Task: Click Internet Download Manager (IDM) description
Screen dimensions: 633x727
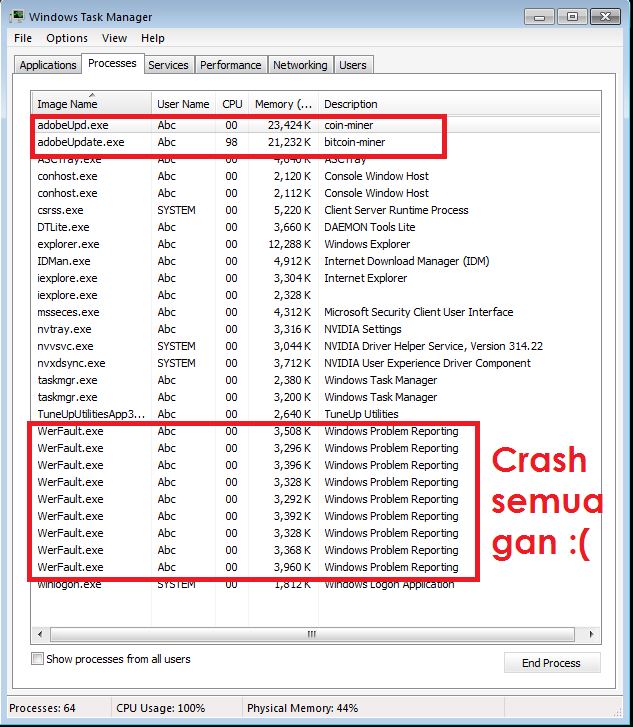Action: tap(407, 261)
